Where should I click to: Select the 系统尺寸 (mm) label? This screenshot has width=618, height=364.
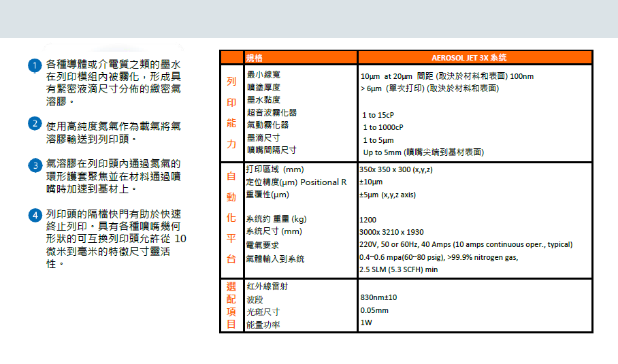(x=274, y=231)
